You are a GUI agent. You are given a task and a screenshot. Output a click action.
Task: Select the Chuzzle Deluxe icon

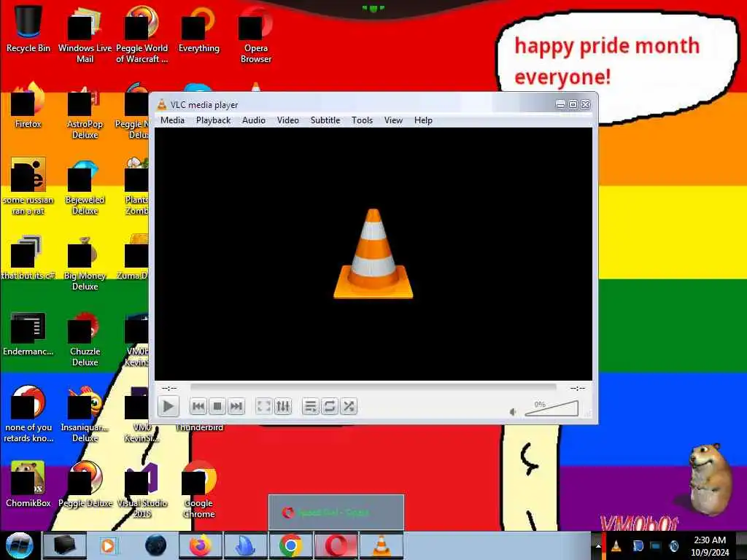pyautogui.click(x=85, y=338)
